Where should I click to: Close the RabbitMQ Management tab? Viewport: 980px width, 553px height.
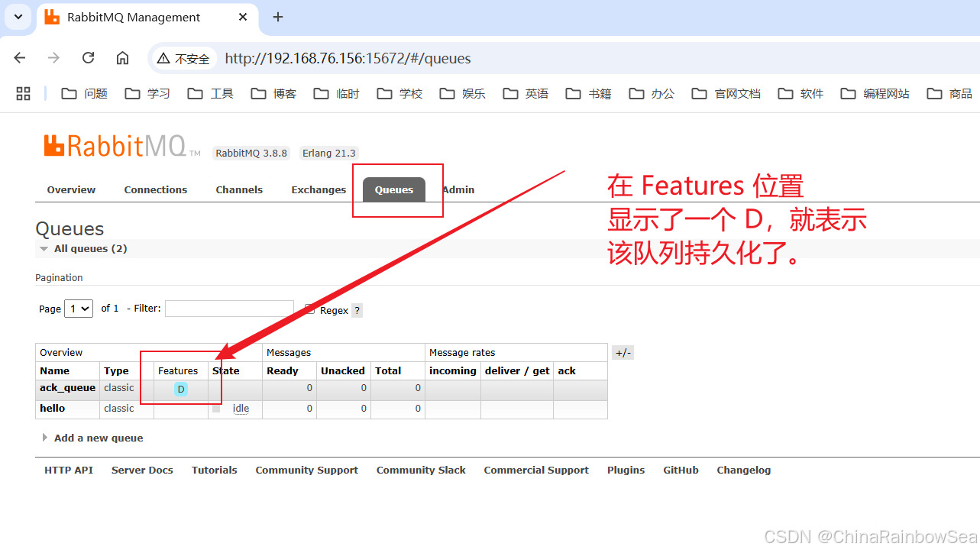click(x=243, y=17)
